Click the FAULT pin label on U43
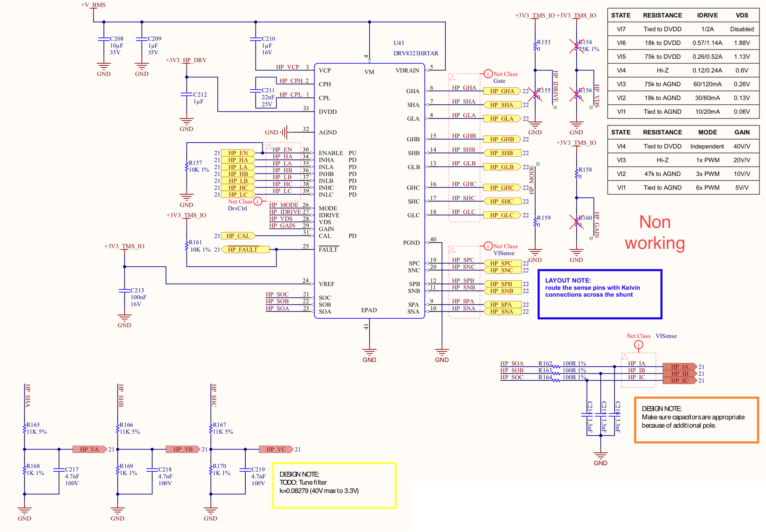The width and height of the screenshot is (766, 532). (328, 249)
